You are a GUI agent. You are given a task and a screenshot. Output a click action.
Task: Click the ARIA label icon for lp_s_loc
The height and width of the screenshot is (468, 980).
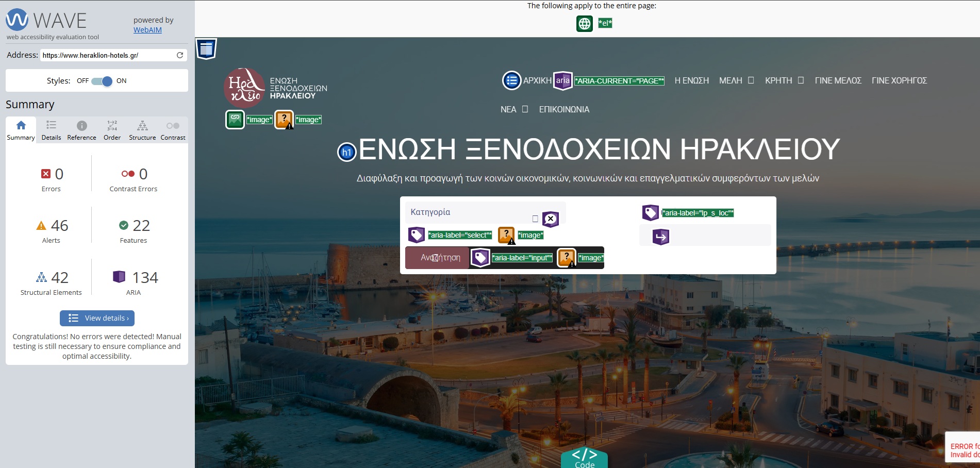[650, 212]
